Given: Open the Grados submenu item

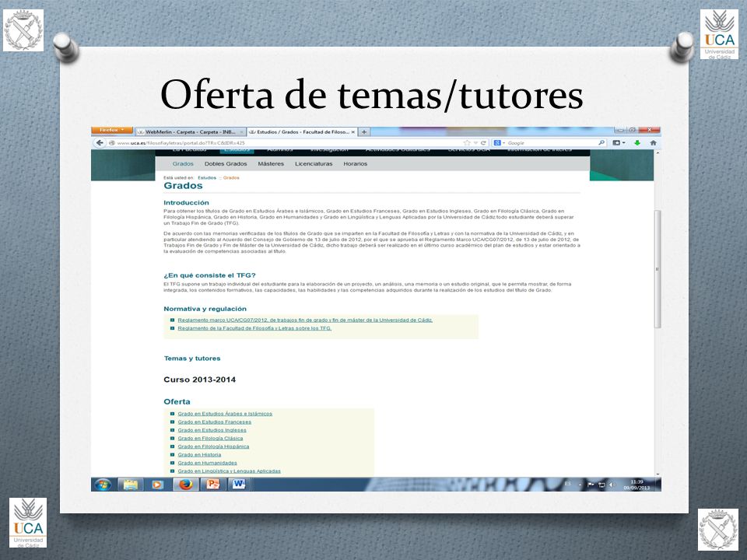Looking at the screenshot, I should pos(183,164).
